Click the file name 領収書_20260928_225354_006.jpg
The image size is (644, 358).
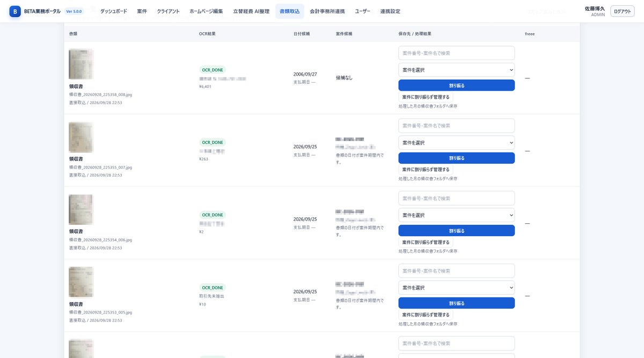[x=100, y=240]
